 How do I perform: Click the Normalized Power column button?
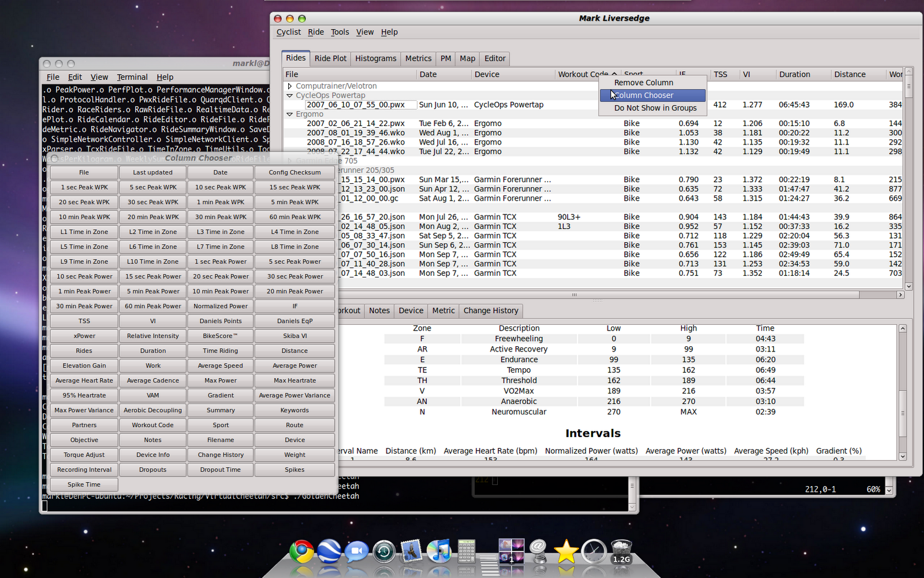click(x=221, y=306)
